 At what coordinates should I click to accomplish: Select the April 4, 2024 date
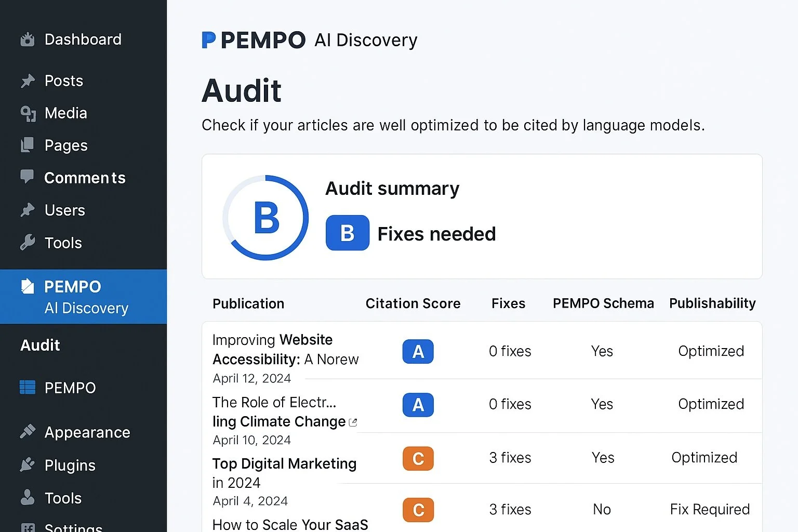(250, 501)
